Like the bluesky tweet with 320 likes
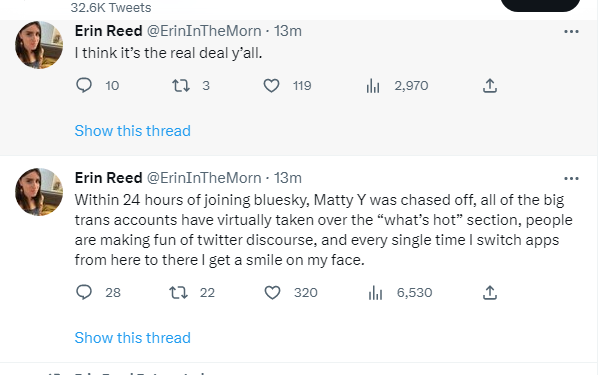 point(272,292)
